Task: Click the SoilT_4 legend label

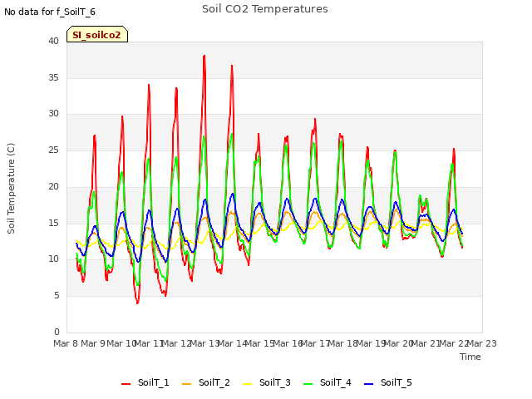Action: click(x=336, y=382)
